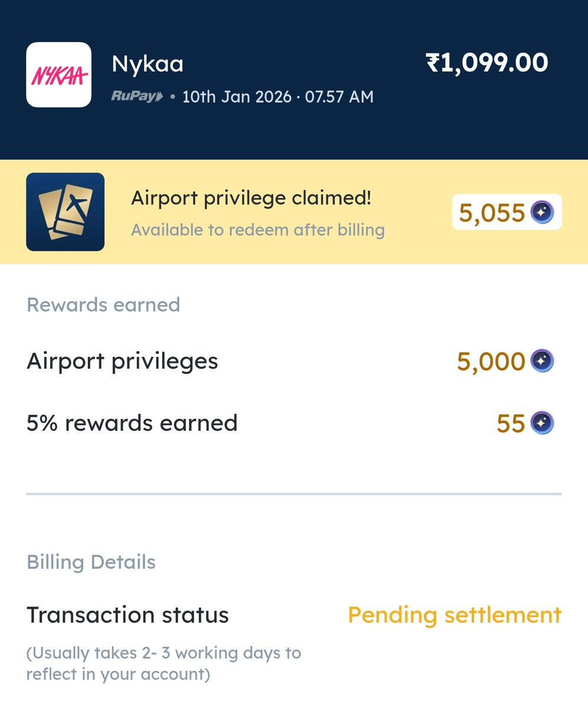
Task: Open the 'Airport privilege claimed!' banner title
Action: [251, 198]
